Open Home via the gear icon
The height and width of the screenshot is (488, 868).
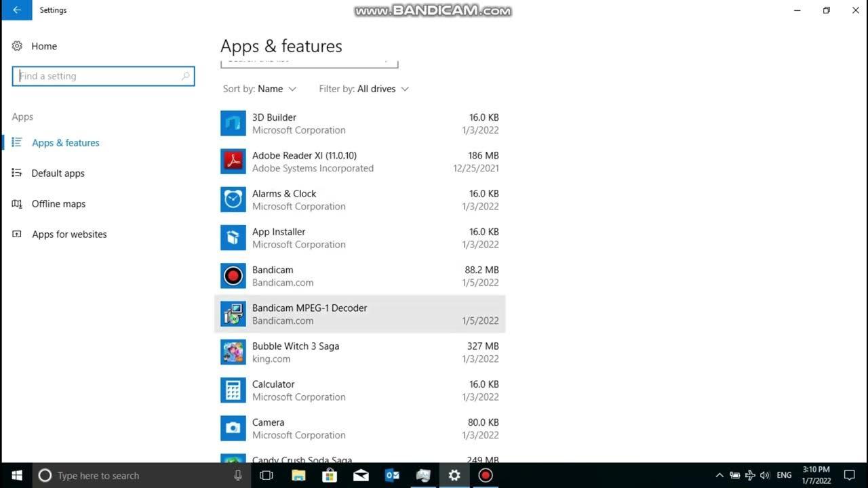17,46
